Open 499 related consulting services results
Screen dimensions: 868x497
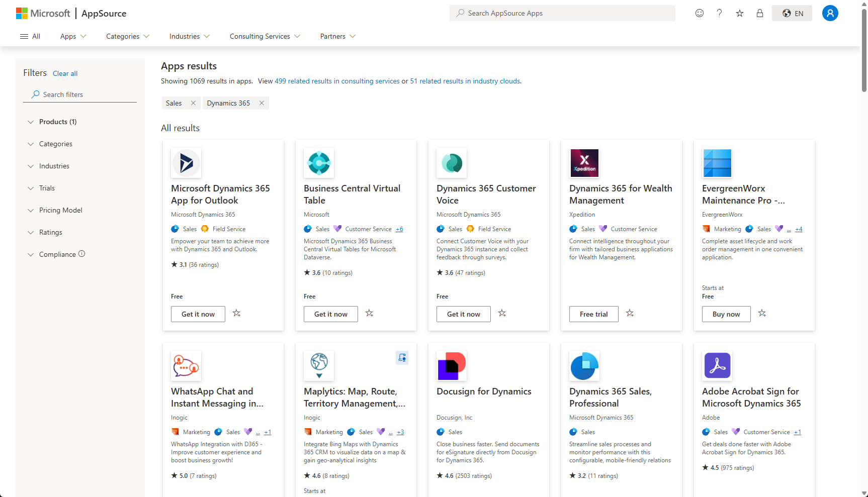(337, 81)
